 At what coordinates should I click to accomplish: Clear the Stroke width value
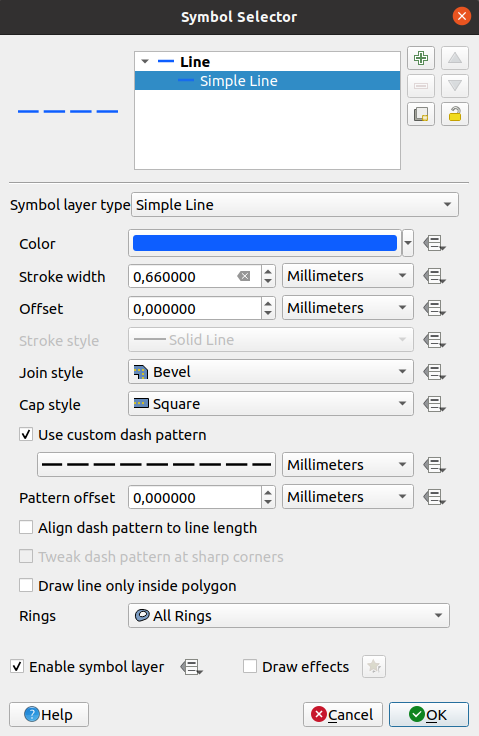[x=244, y=276]
